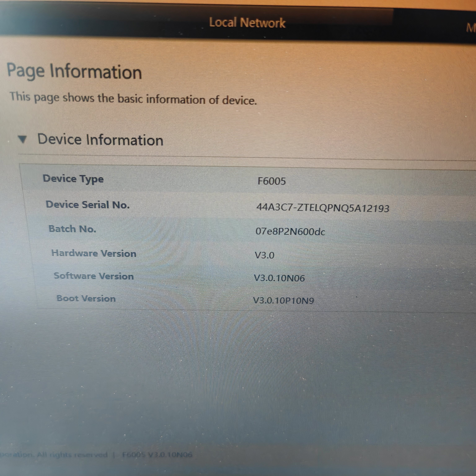Click the All rights reserved footer text
Screen dimensions: 476x476
[72, 455]
